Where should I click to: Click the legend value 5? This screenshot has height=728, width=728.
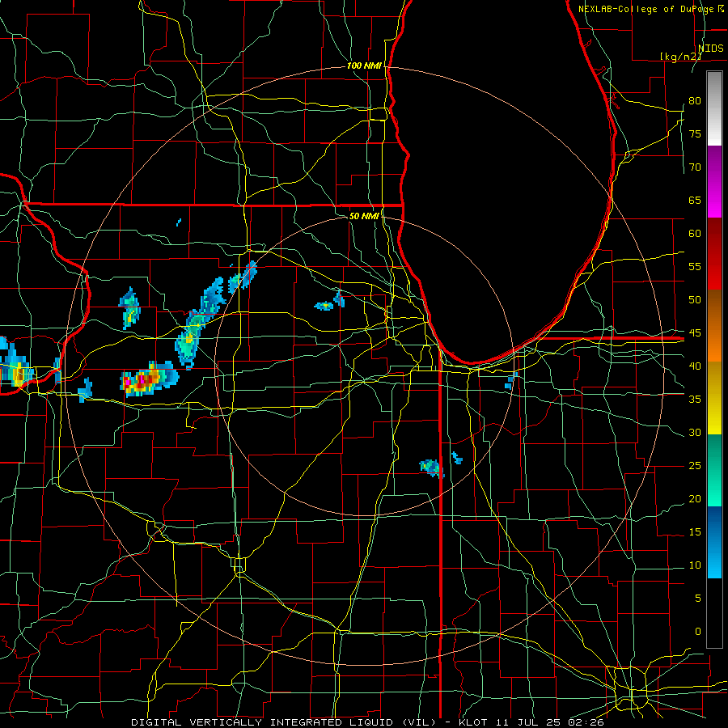[x=697, y=598]
